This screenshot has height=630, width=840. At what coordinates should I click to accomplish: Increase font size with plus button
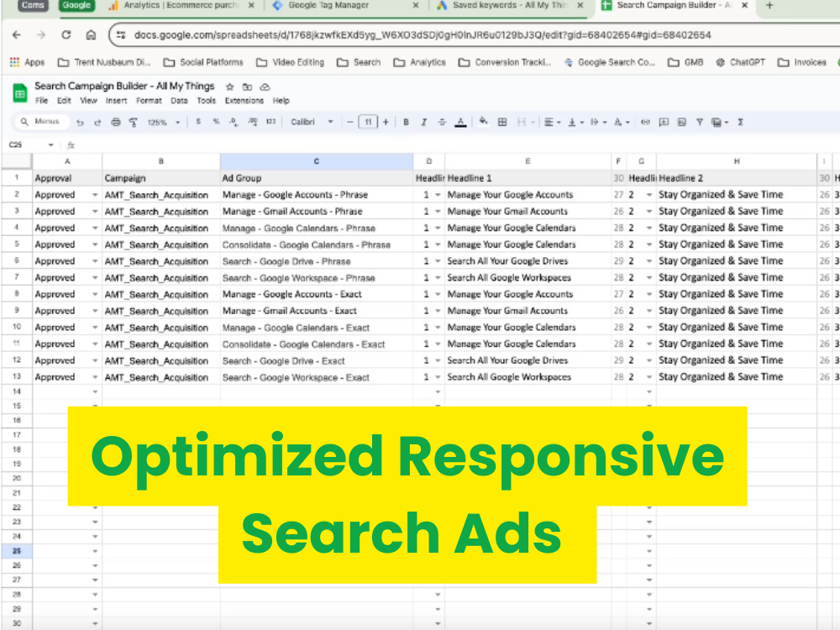[x=386, y=122]
